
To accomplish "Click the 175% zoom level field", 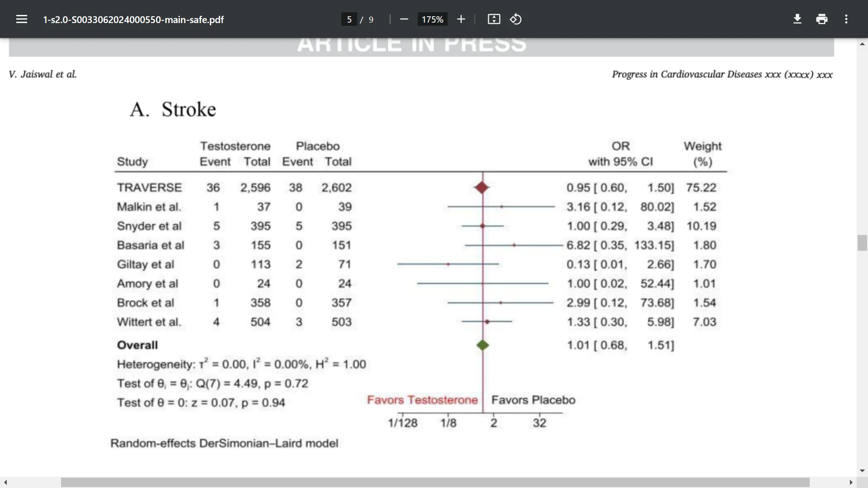I will (x=432, y=19).
